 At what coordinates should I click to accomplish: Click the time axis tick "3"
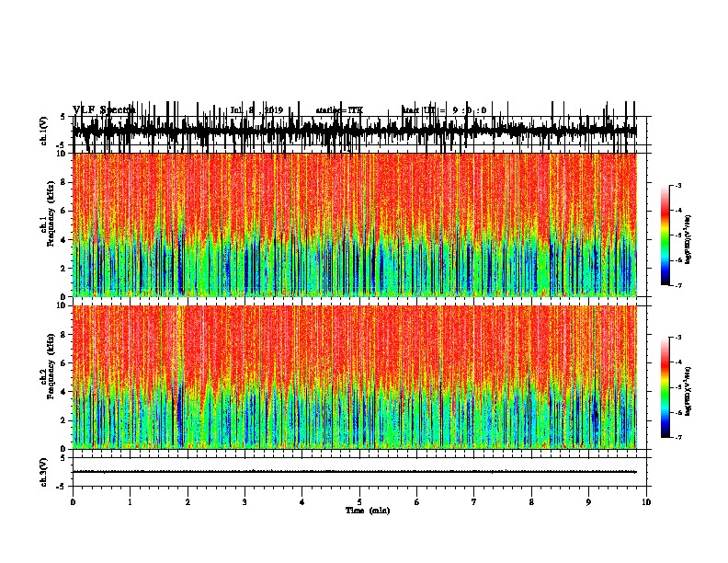[245, 502]
